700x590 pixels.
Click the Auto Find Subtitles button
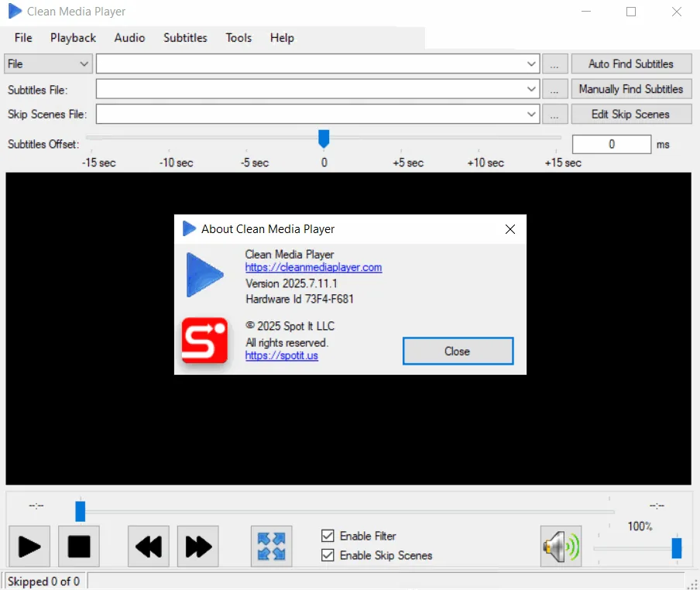(631, 63)
